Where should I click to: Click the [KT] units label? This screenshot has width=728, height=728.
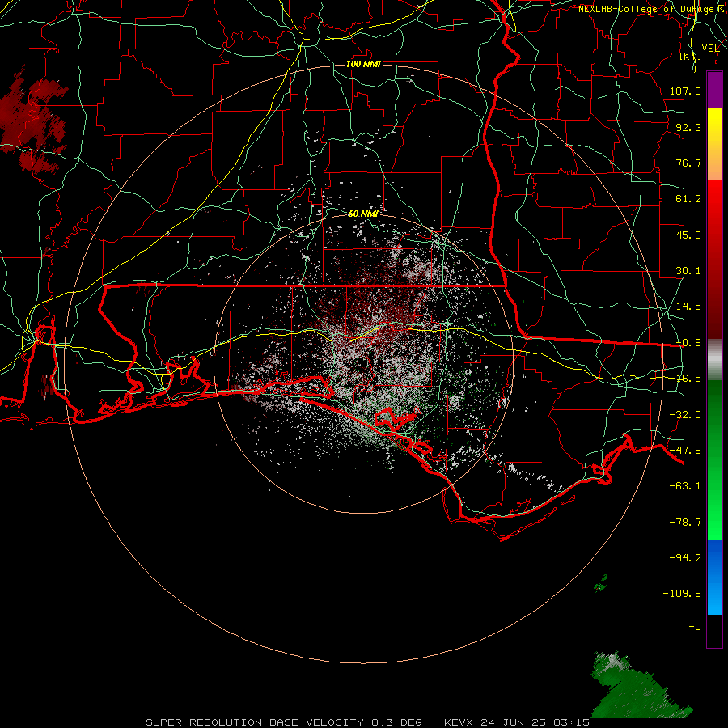(691, 56)
